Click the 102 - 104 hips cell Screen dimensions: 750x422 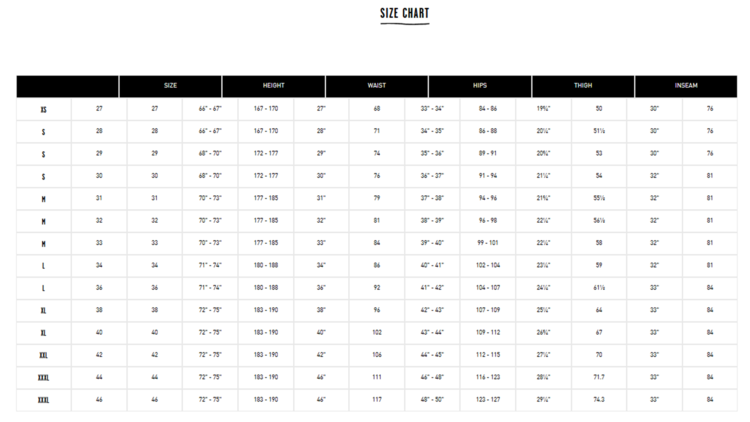[488, 265]
